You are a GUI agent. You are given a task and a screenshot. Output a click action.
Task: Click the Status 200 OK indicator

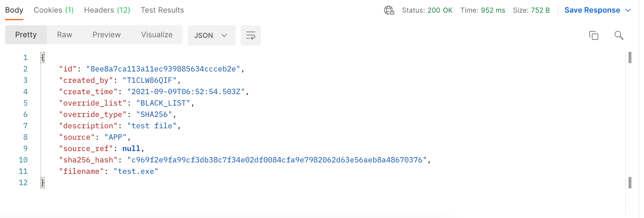427,10
